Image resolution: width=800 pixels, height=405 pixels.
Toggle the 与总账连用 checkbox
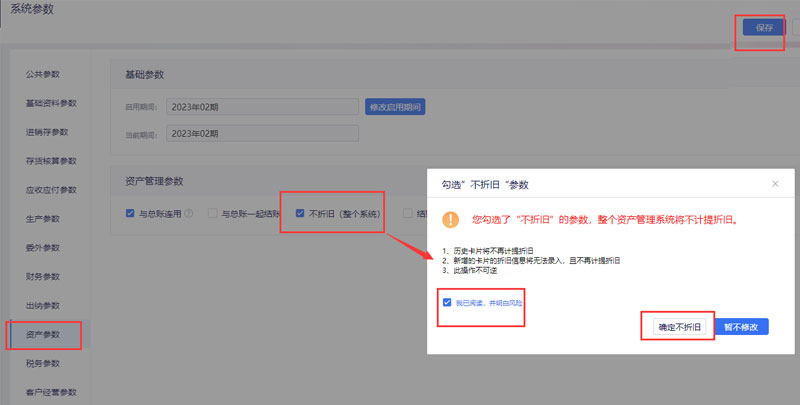coord(130,213)
